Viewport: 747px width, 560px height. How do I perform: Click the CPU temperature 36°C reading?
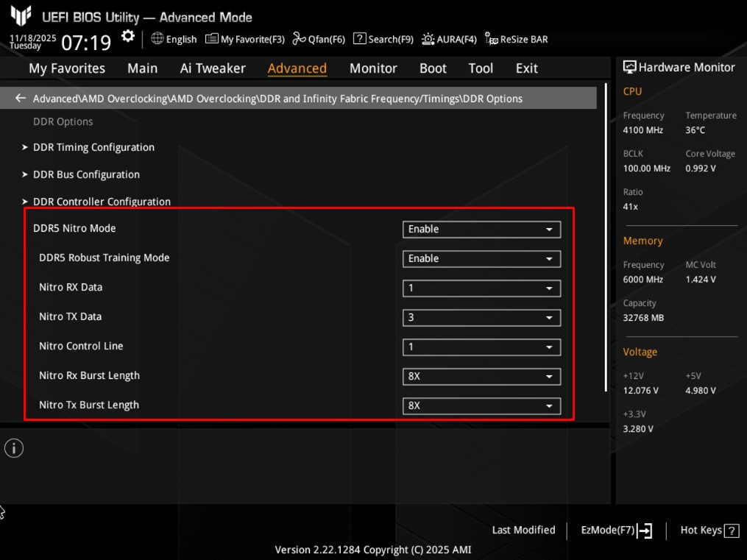pos(695,130)
